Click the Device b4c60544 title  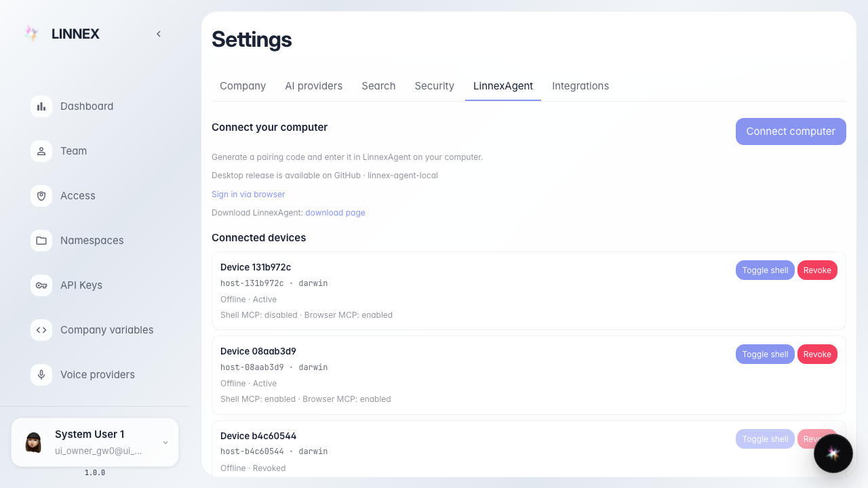pyautogui.click(x=258, y=436)
